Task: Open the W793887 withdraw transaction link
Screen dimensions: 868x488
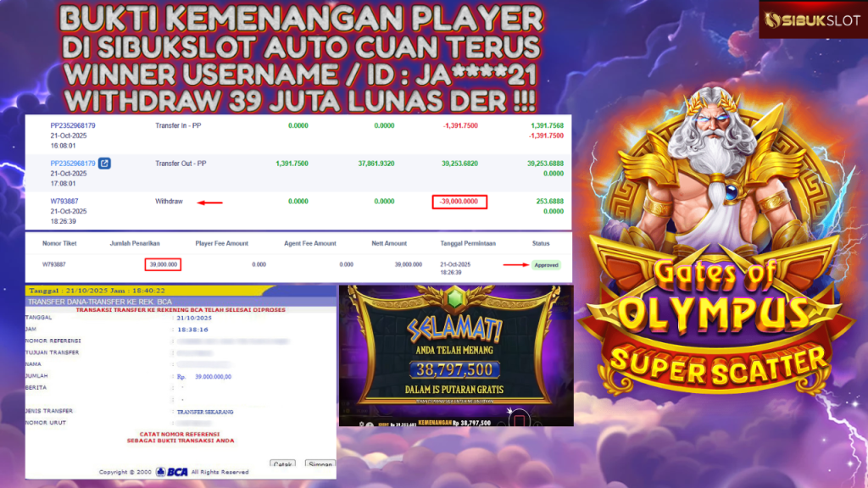Action: (64, 202)
